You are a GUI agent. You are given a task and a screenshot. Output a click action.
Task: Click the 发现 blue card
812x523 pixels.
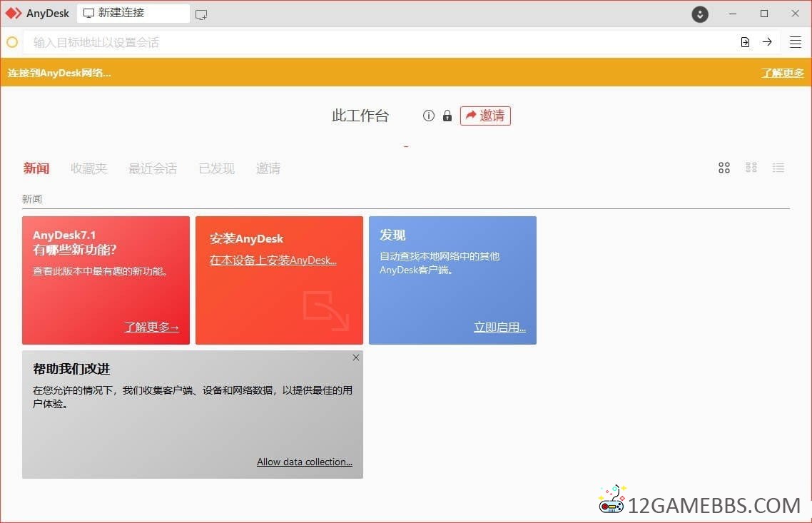[x=452, y=280]
